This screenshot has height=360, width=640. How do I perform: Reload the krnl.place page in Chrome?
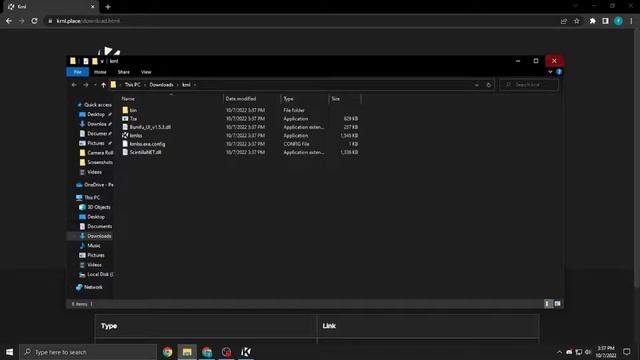[35, 21]
